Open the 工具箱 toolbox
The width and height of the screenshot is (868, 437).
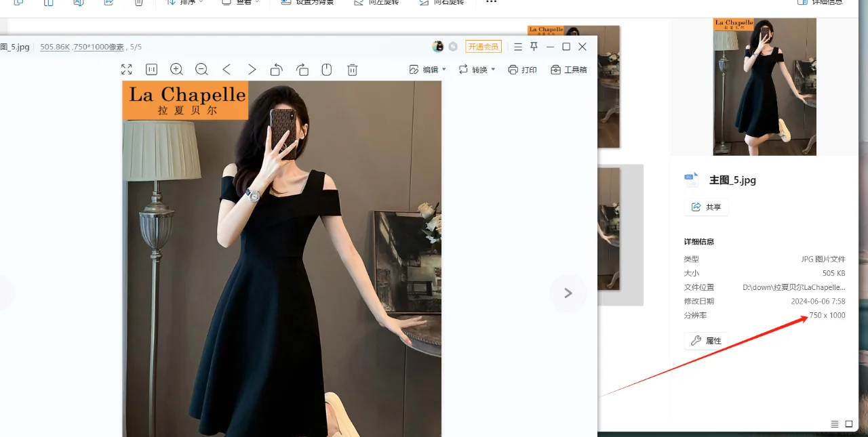(568, 69)
